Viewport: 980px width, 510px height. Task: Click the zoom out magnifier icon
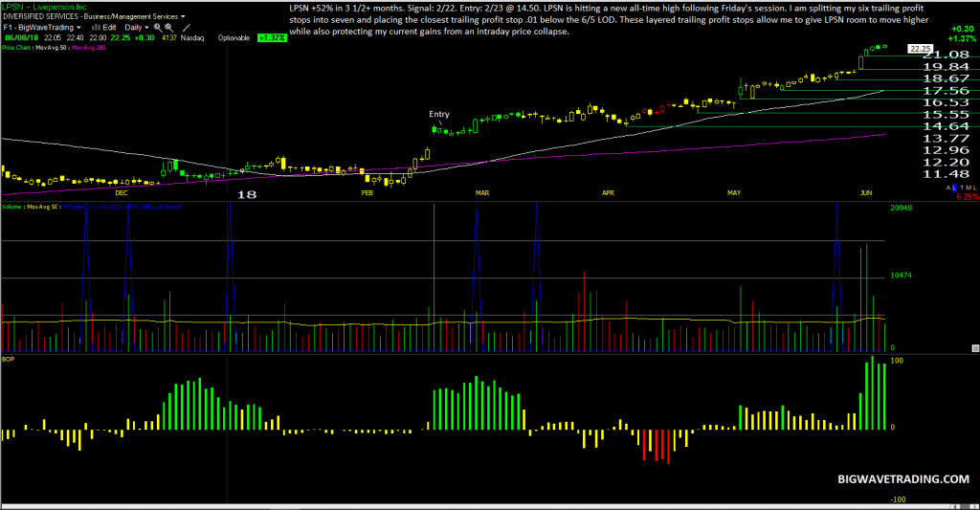click(x=168, y=28)
